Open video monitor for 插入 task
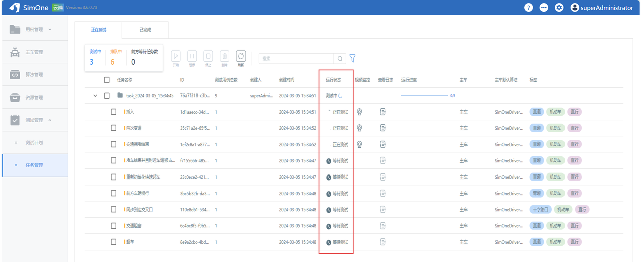 359,112
